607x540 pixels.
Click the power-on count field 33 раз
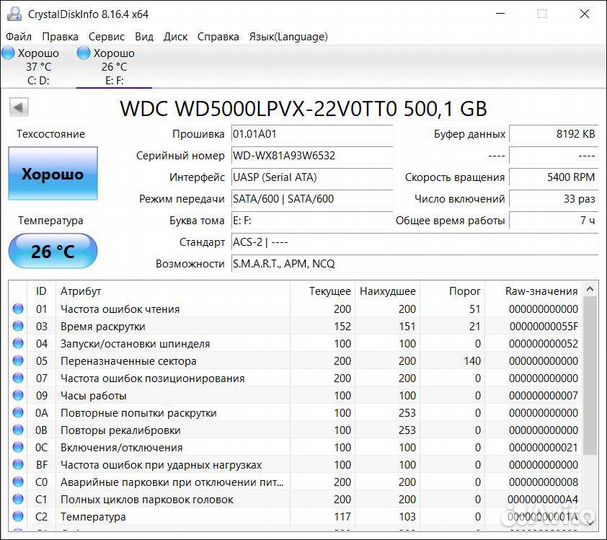click(554, 199)
